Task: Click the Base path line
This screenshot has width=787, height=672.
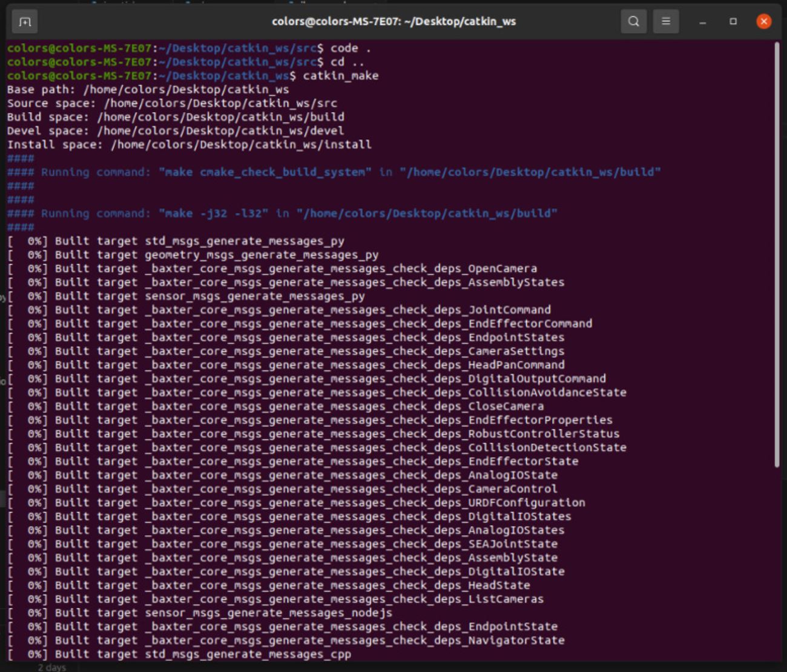Action: click(148, 90)
